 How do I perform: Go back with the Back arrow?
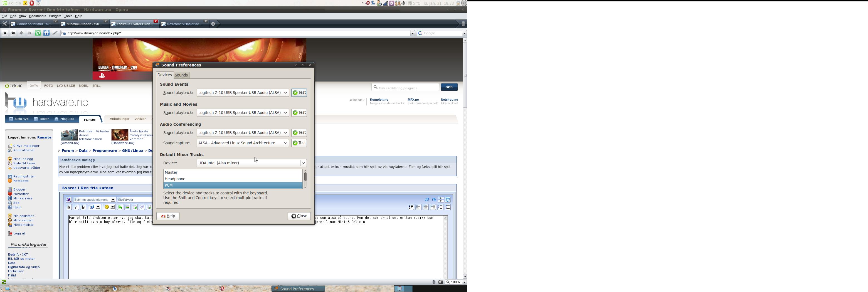[13, 33]
